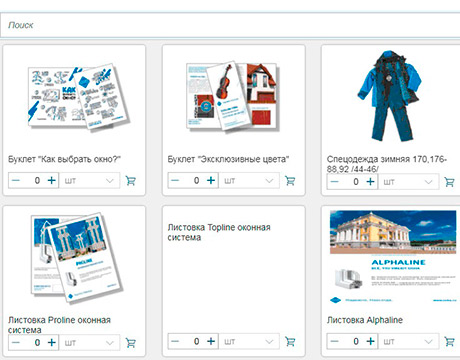Add Спецодежда зимняя to cart
Screen dimensions: 460x360
[449, 182]
